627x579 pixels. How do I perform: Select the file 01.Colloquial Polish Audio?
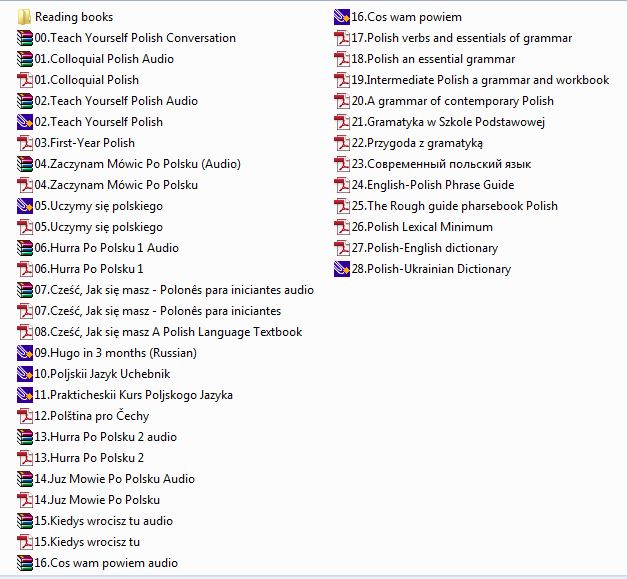tap(104, 59)
